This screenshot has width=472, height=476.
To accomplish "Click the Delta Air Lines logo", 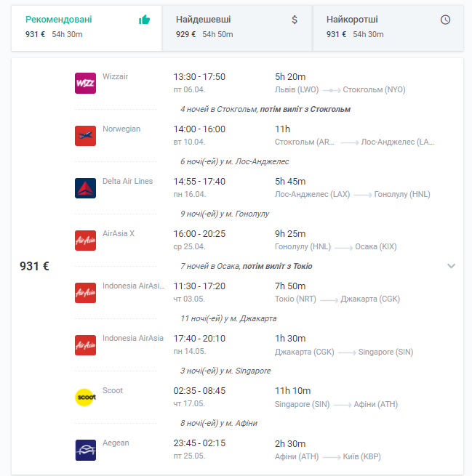I will tap(85, 188).
